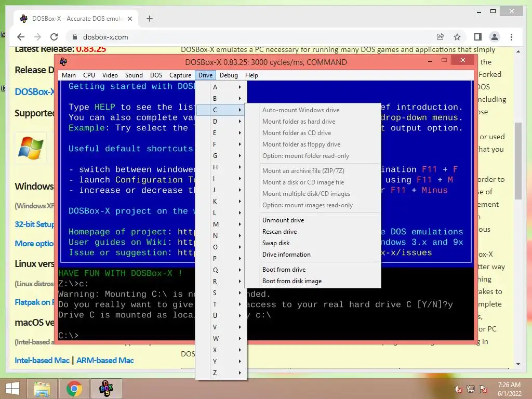The height and width of the screenshot is (399, 532).
Task: Expand the drive M submenu
Action: click(x=221, y=224)
